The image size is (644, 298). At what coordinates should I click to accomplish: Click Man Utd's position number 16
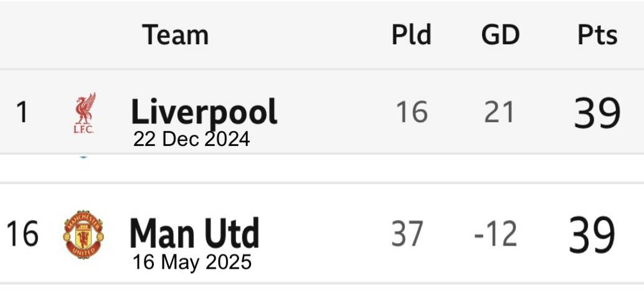click(x=22, y=234)
